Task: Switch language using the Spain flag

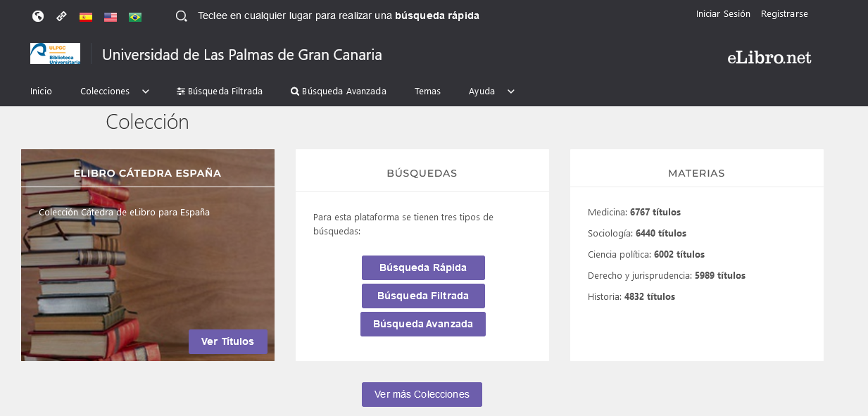Action: [x=86, y=17]
